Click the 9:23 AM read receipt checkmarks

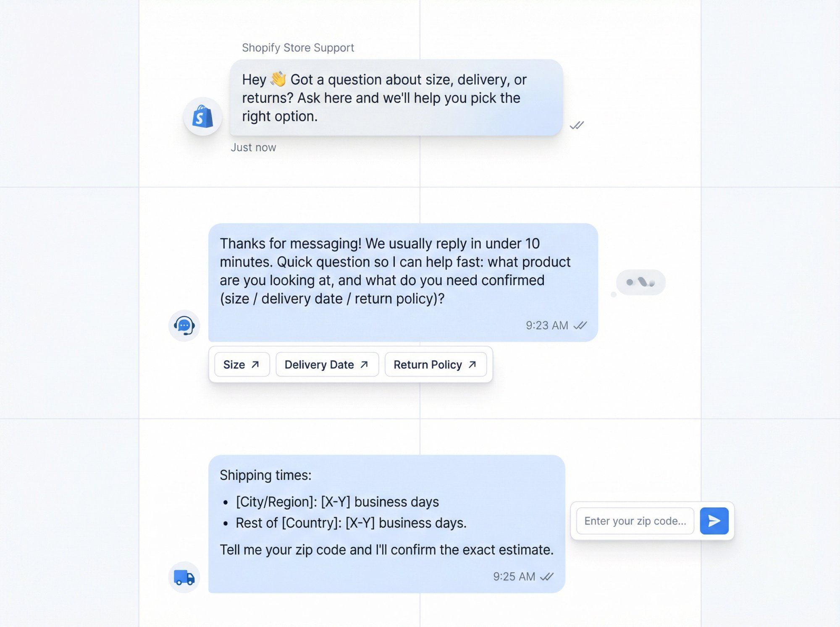pyautogui.click(x=581, y=325)
